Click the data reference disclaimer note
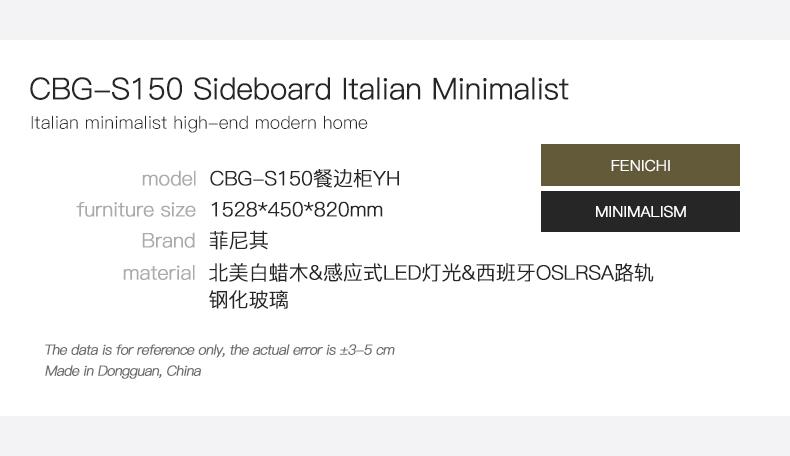This screenshot has width=790, height=456. 220,350
